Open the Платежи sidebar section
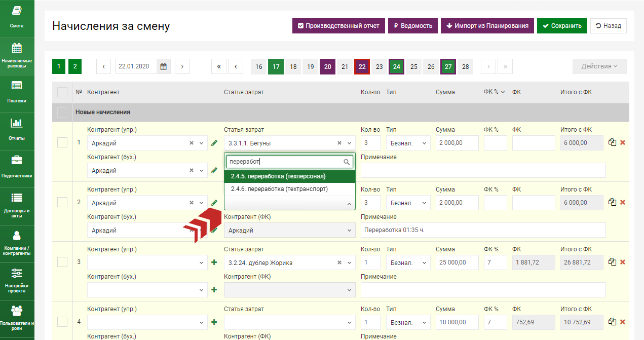The height and width of the screenshot is (340, 644). click(17, 94)
